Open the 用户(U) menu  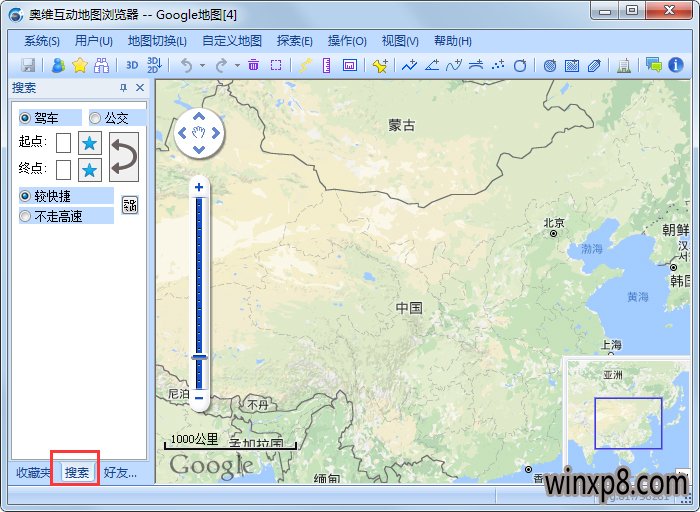(93, 41)
